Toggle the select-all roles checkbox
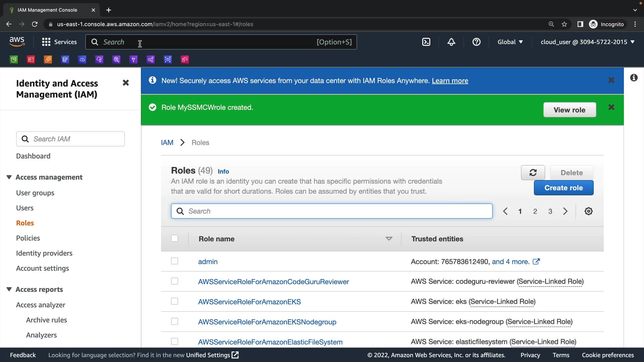This screenshot has height=362, width=644. coord(174,238)
